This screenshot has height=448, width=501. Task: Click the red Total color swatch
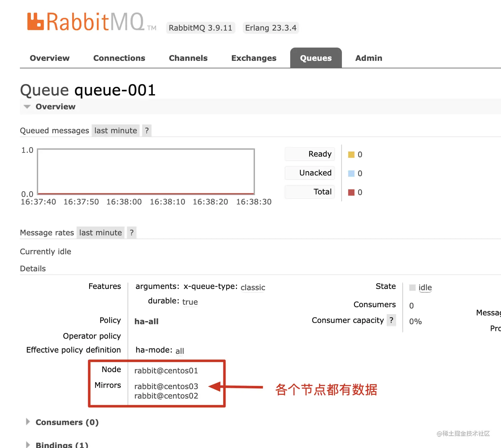351,192
